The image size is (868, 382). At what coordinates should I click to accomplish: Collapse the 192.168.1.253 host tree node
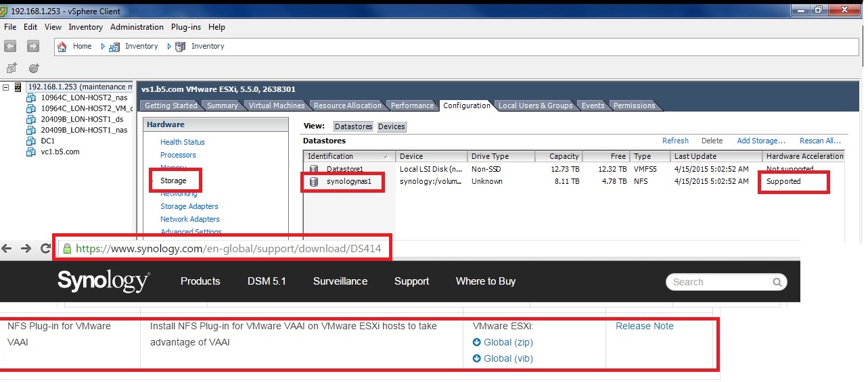click(x=6, y=87)
